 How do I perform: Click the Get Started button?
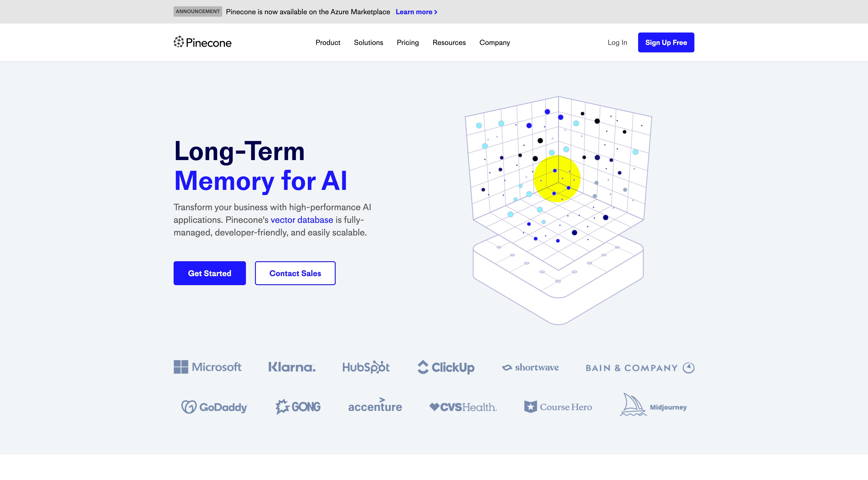coord(210,273)
